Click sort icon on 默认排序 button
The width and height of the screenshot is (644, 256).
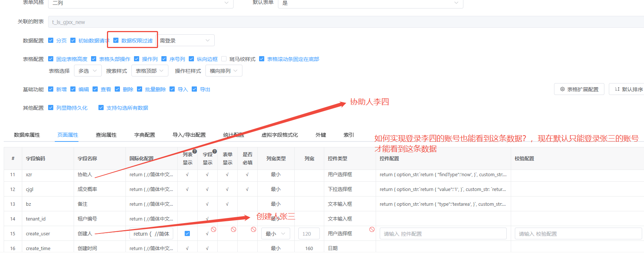(617, 89)
